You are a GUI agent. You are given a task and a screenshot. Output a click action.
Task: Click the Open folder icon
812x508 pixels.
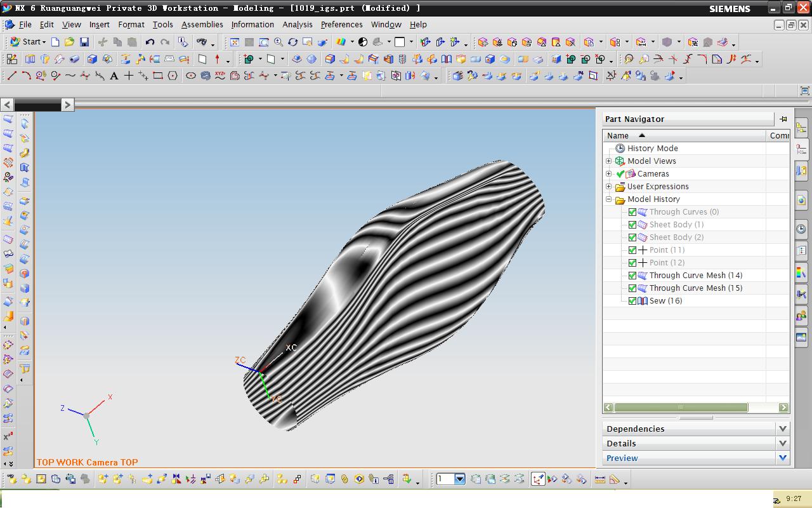coord(69,42)
